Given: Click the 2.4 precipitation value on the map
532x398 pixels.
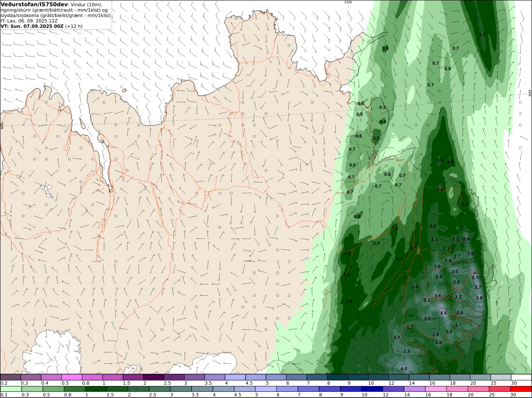Looking at the screenshot, I should click(415, 287).
